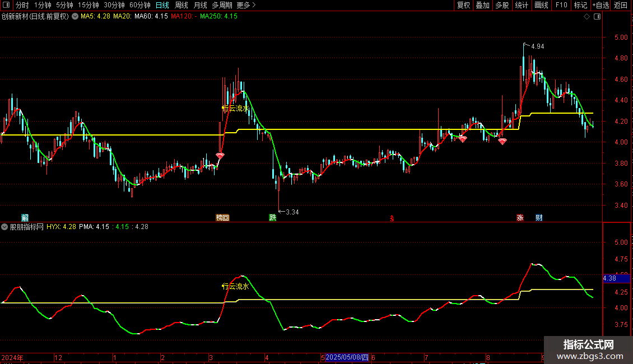The width and height of the screenshot is (633, 364).
Task: Switch to 周线 weekly chart
Action: point(181,5)
